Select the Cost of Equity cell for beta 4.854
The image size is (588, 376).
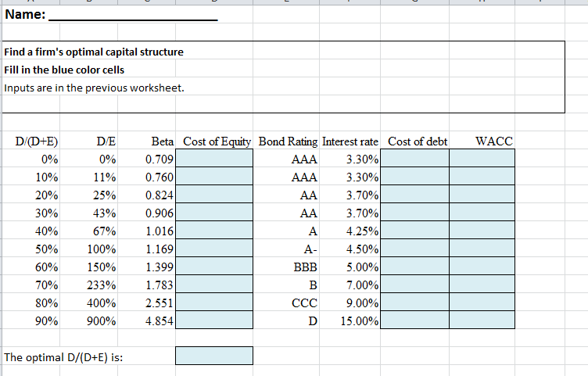(x=214, y=320)
